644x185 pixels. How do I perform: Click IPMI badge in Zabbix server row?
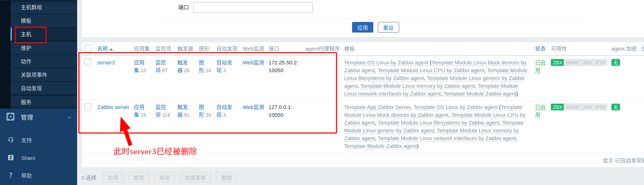(600, 107)
